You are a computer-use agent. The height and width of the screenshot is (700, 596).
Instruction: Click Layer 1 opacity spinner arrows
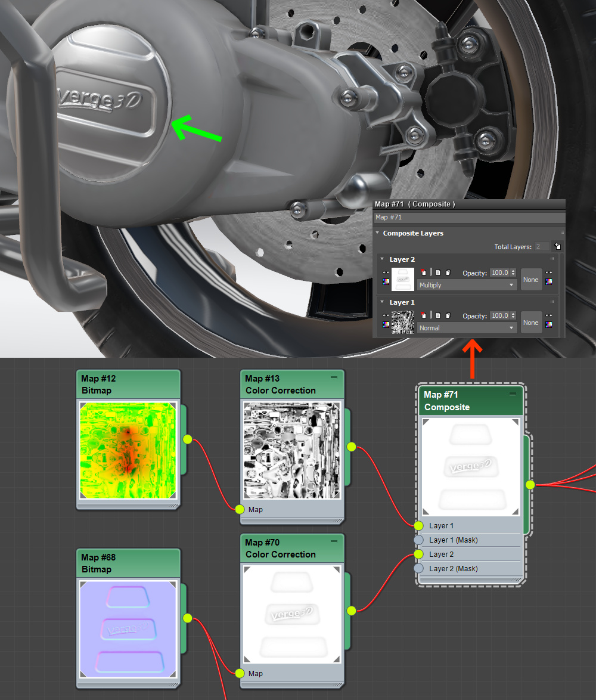[x=513, y=315]
